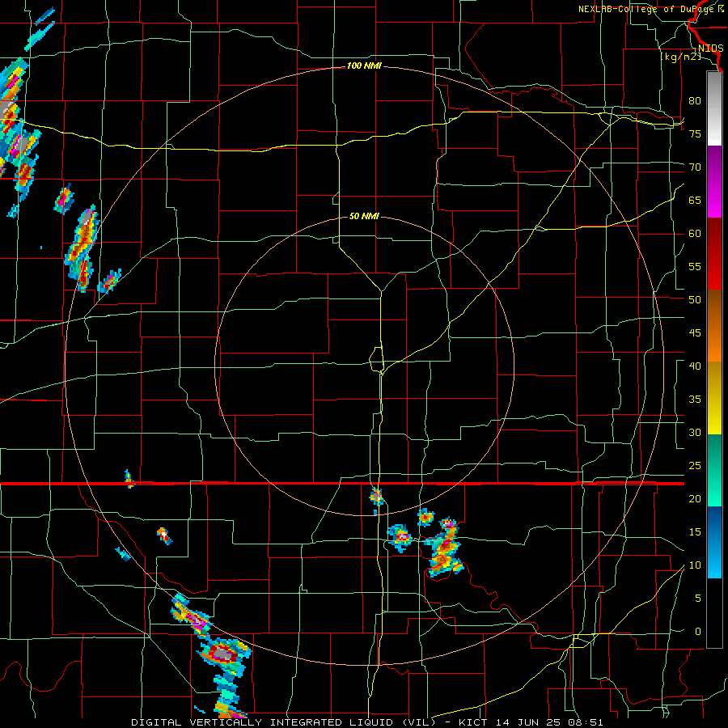
Task: Click the VIL product title caption
Action: pyautogui.click(x=366, y=722)
